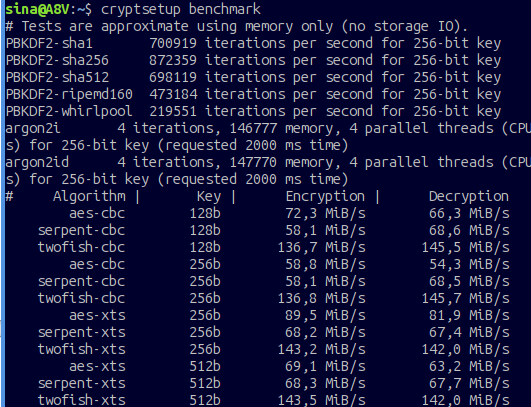The height and width of the screenshot is (407, 531).
Task: Click the serpent-xts 512b encryption value 68,3
Action: point(301,383)
